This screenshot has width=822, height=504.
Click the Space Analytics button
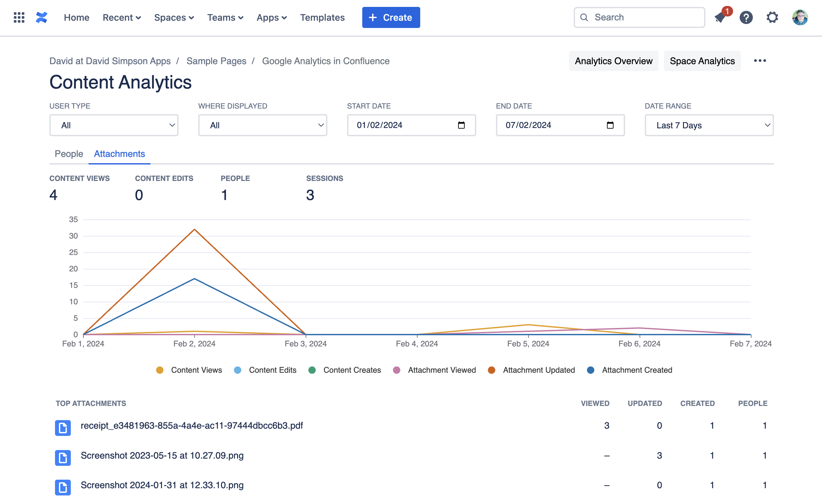[702, 61]
